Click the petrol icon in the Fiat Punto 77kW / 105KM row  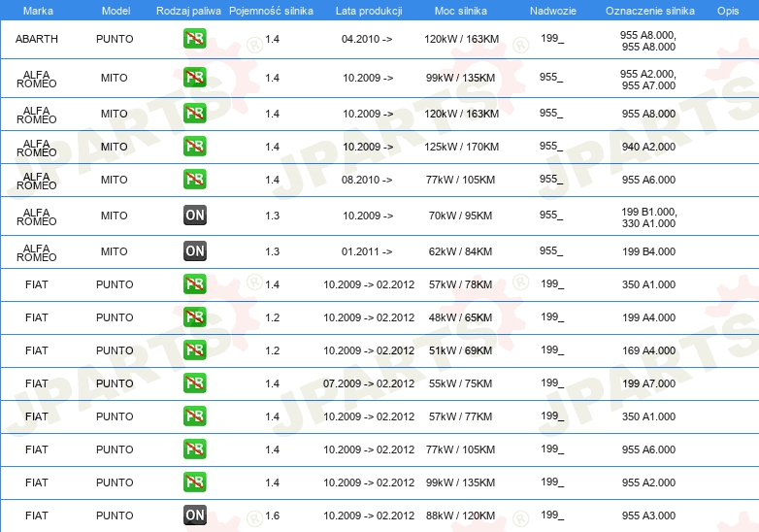195,449
